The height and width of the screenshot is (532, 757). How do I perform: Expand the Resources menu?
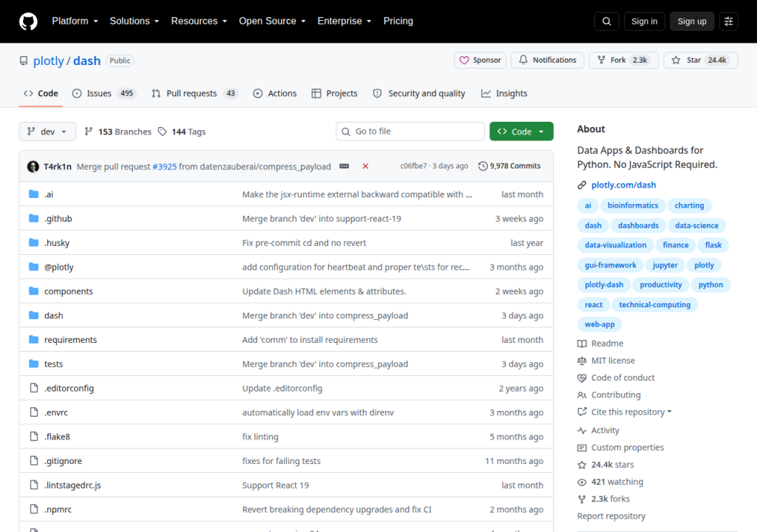point(199,21)
